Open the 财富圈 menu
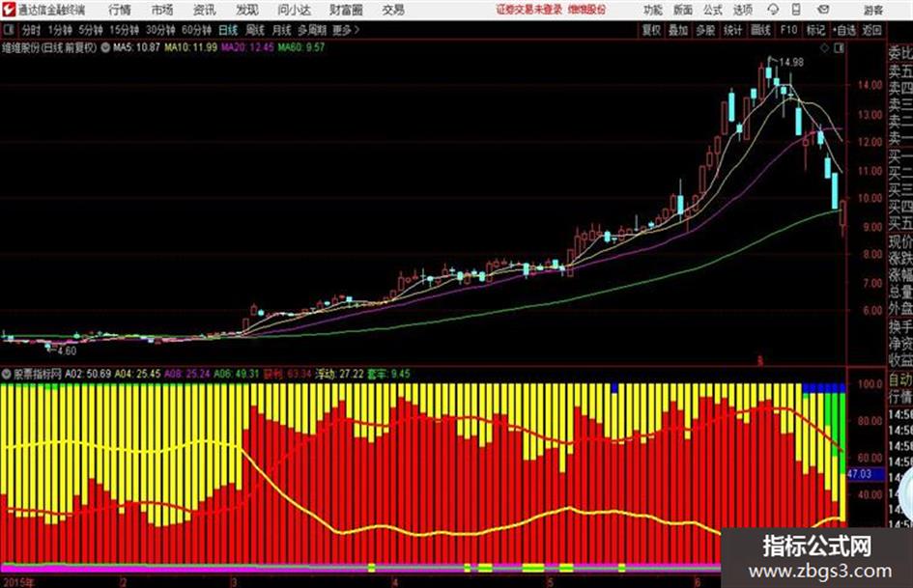Image resolution: width=913 pixels, height=588 pixels. 347,10
